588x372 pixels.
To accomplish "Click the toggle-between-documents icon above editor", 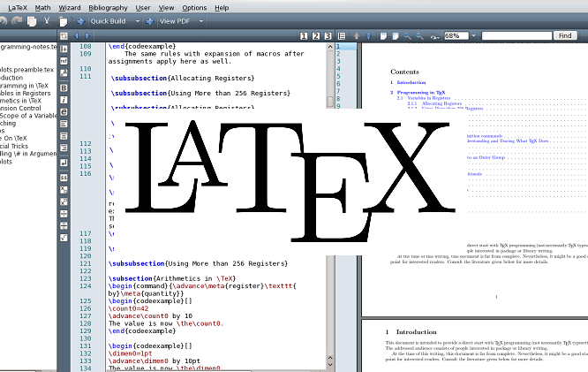I will pyautogui.click(x=64, y=36).
